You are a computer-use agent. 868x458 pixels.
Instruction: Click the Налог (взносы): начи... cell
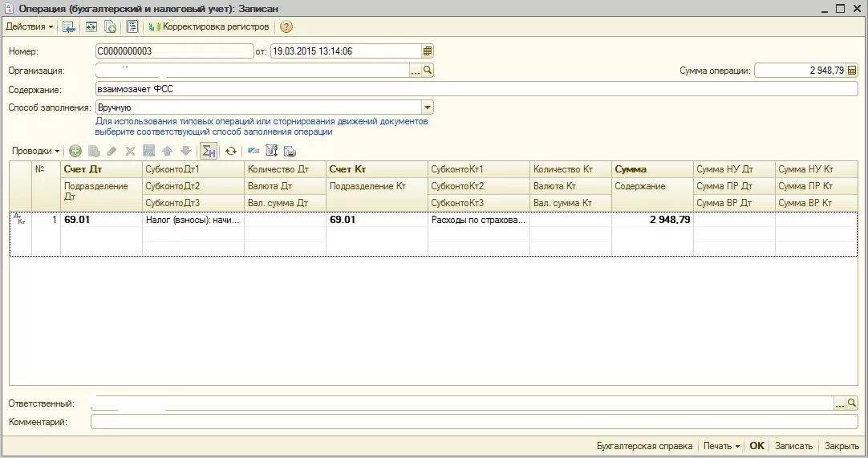click(x=193, y=219)
